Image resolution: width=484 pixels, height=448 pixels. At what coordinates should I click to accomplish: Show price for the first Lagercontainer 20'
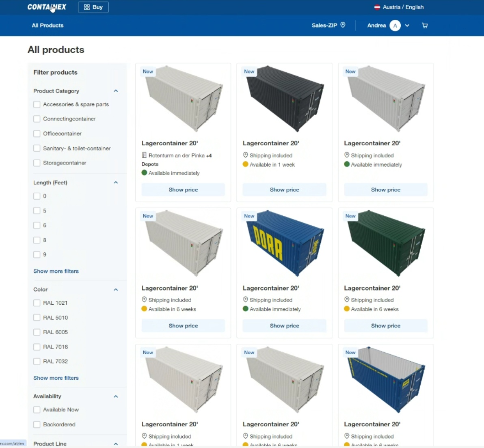[183, 190]
